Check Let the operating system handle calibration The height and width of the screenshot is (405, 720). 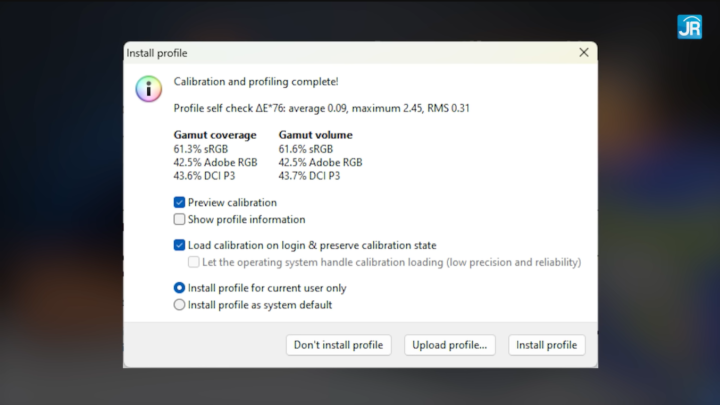point(193,262)
